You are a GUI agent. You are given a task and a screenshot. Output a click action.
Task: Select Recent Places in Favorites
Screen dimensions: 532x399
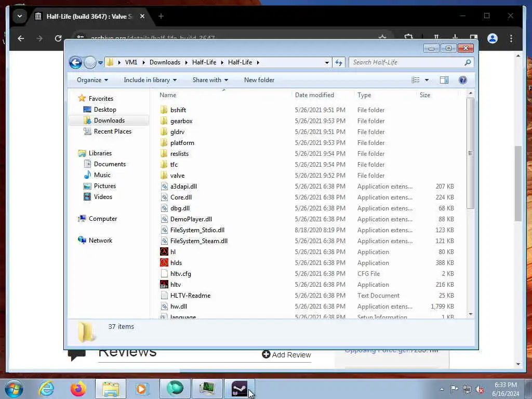point(113,131)
